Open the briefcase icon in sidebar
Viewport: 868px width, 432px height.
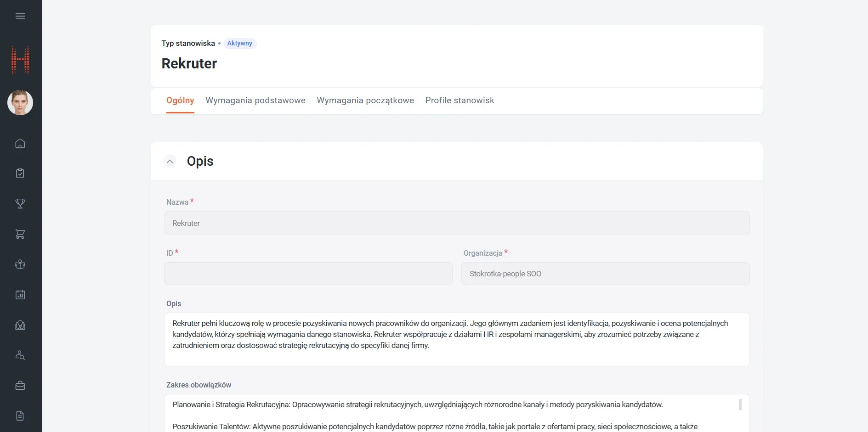coord(20,386)
